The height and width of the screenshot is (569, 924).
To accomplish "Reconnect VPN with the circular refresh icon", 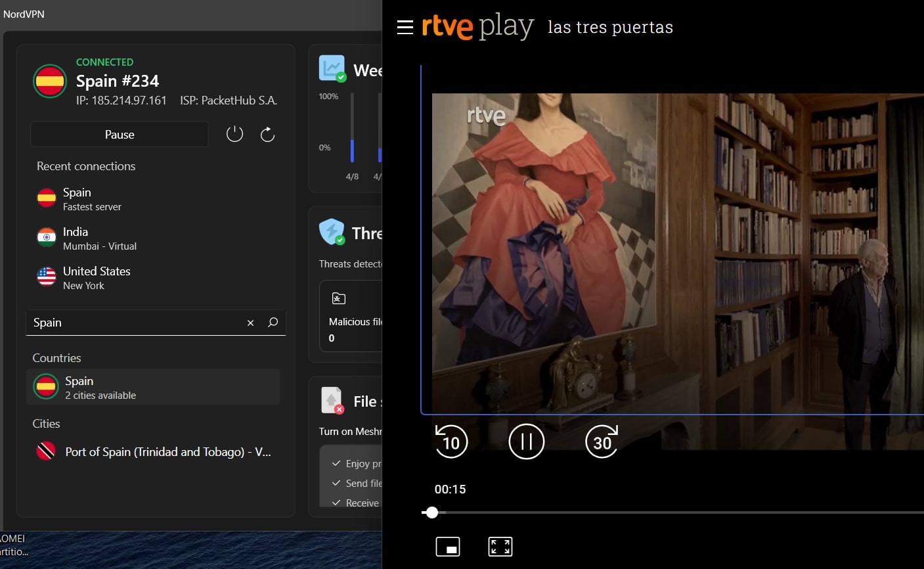I will (x=267, y=133).
